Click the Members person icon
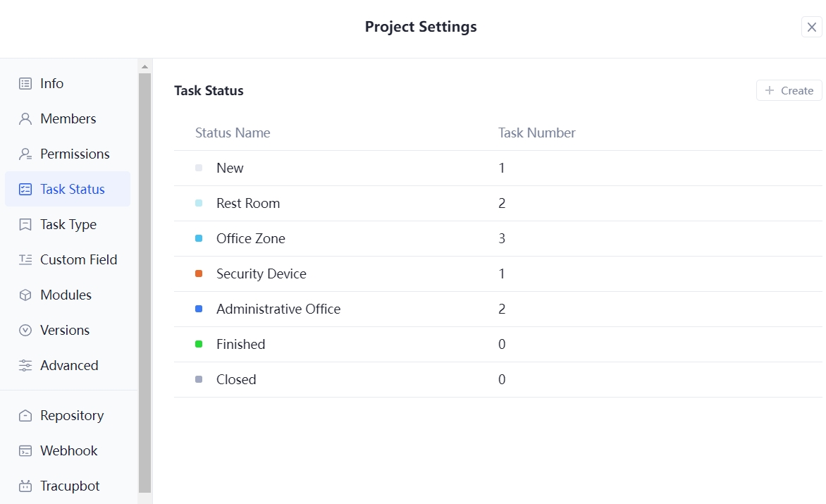The image size is (826, 504). coord(25,118)
